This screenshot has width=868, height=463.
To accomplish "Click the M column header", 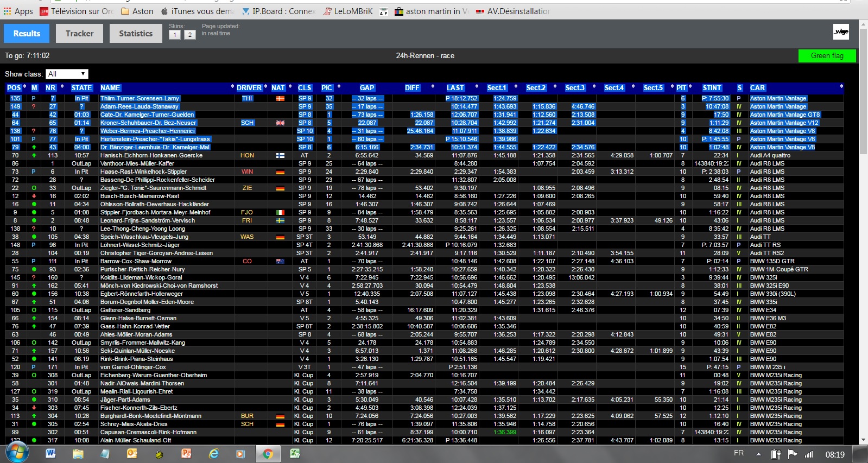I will 35,87.
